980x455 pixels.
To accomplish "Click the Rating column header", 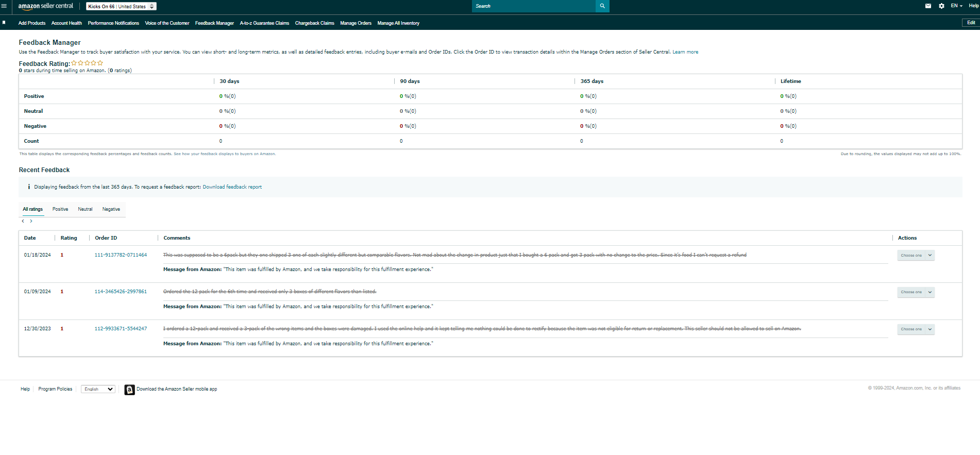I will pos(69,238).
